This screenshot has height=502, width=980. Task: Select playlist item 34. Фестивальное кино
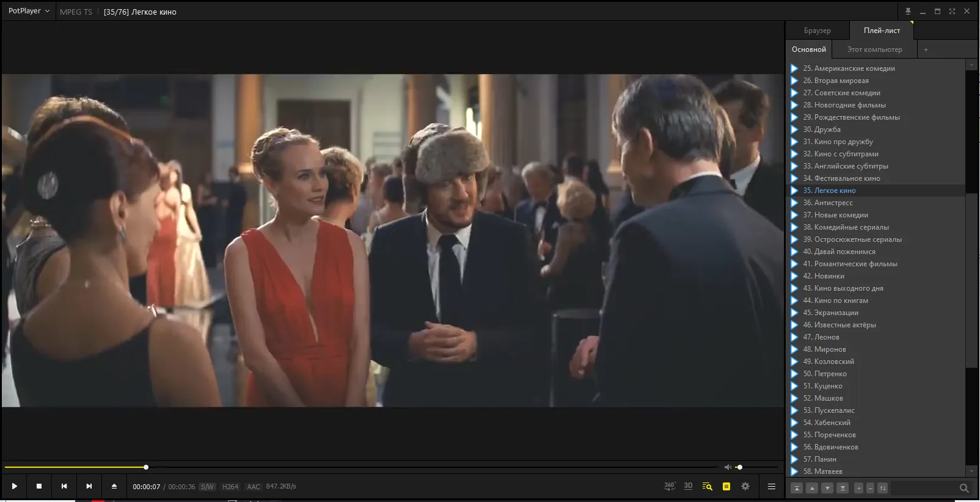(876, 178)
